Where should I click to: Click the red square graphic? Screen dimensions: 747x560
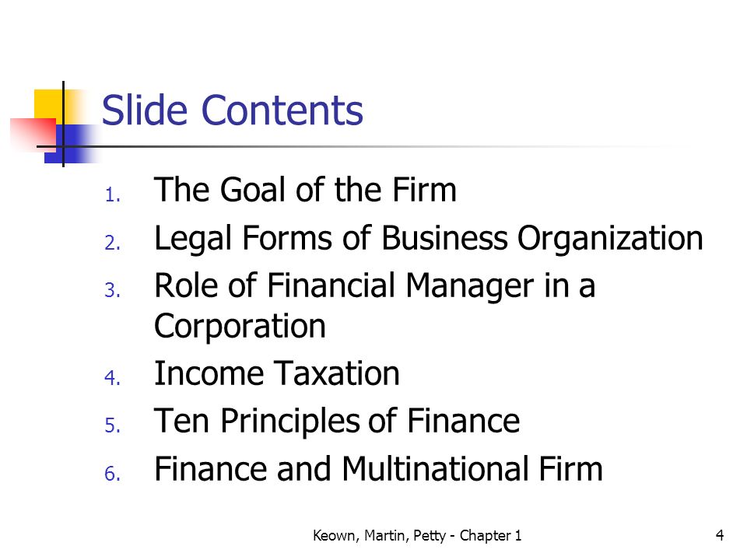(33, 135)
